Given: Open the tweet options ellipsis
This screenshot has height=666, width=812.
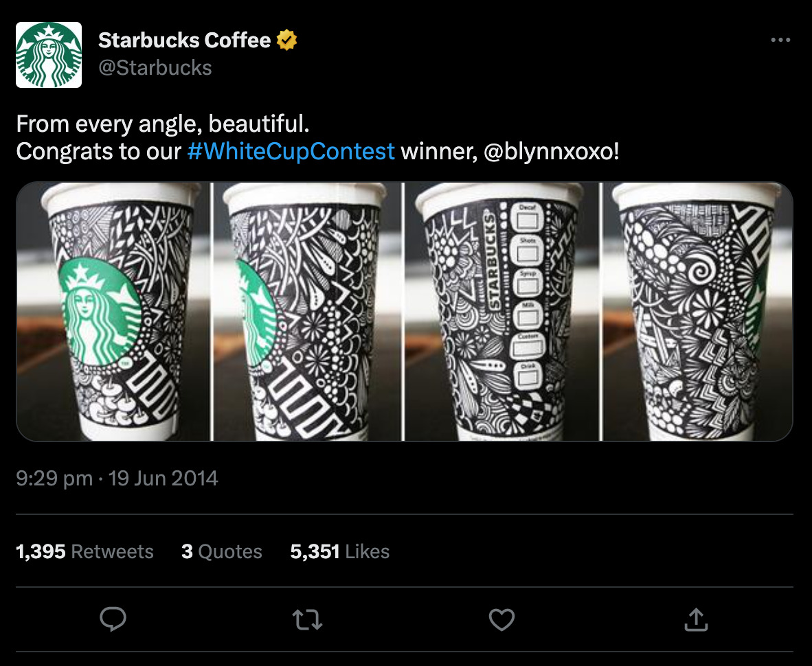Looking at the screenshot, I should (x=780, y=39).
